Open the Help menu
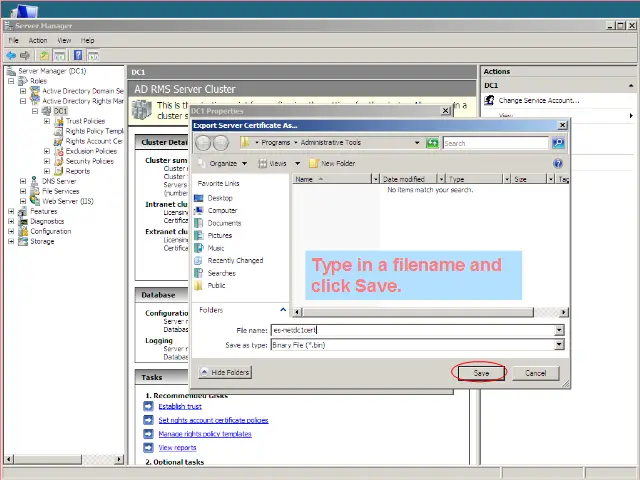640x480 pixels. 87,40
